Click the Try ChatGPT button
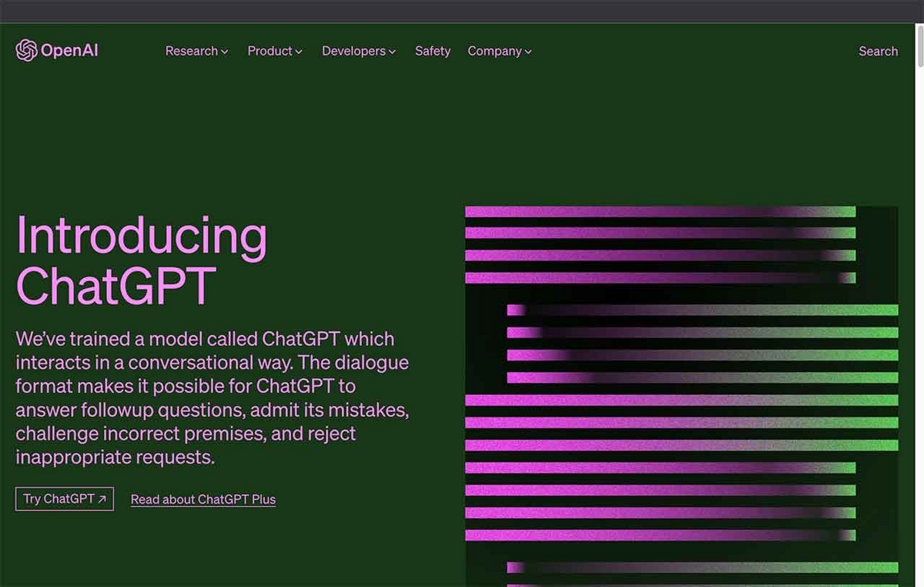924x587 pixels. 65,498
